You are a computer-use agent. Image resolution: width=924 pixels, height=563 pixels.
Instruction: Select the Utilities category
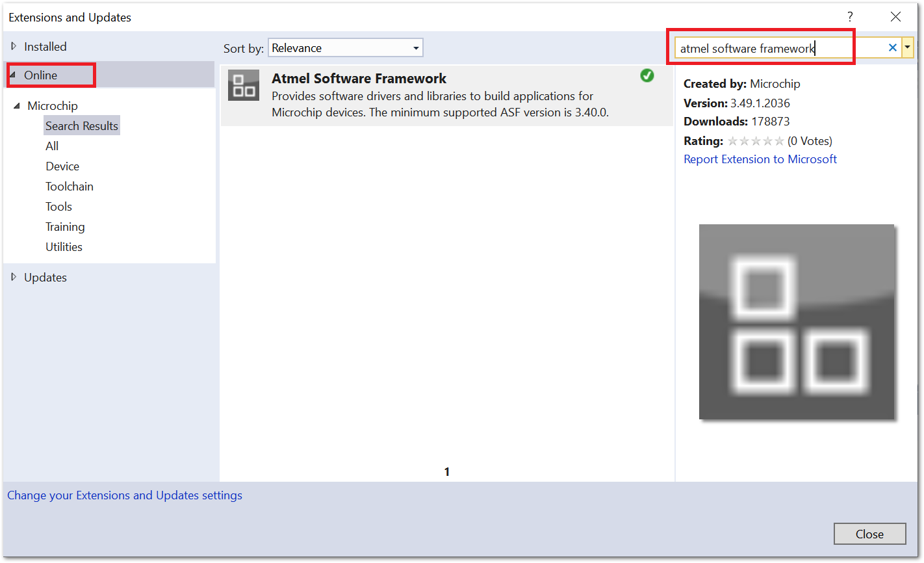[64, 247]
